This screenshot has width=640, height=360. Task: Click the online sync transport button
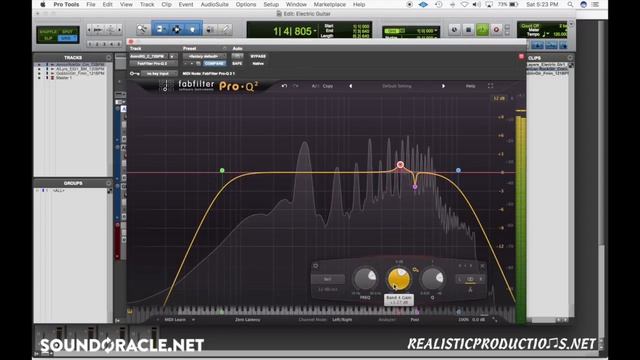454,30
